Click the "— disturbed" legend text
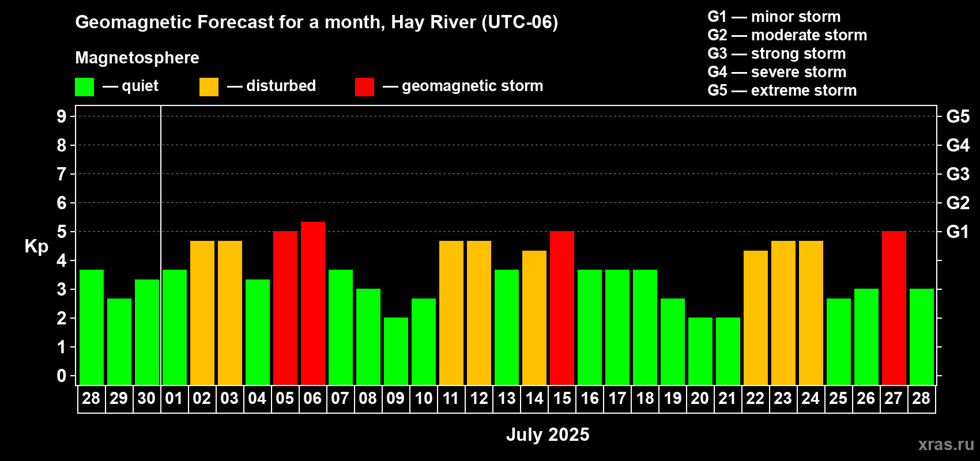 [272, 86]
